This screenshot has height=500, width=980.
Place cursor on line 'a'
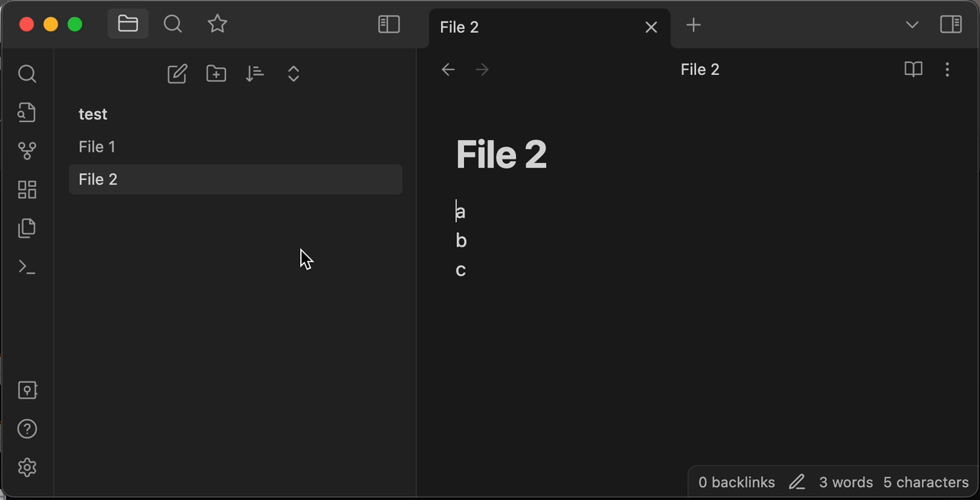[461, 211]
